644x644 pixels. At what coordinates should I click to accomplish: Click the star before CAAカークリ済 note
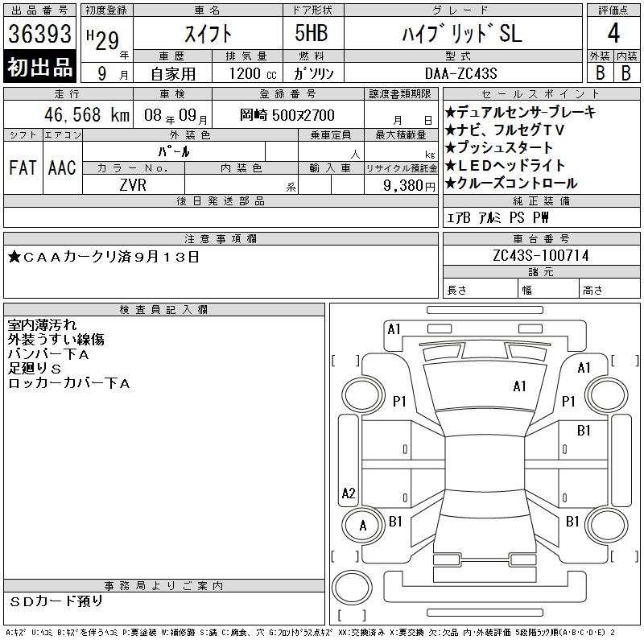pyautogui.click(x=14, y=258)
